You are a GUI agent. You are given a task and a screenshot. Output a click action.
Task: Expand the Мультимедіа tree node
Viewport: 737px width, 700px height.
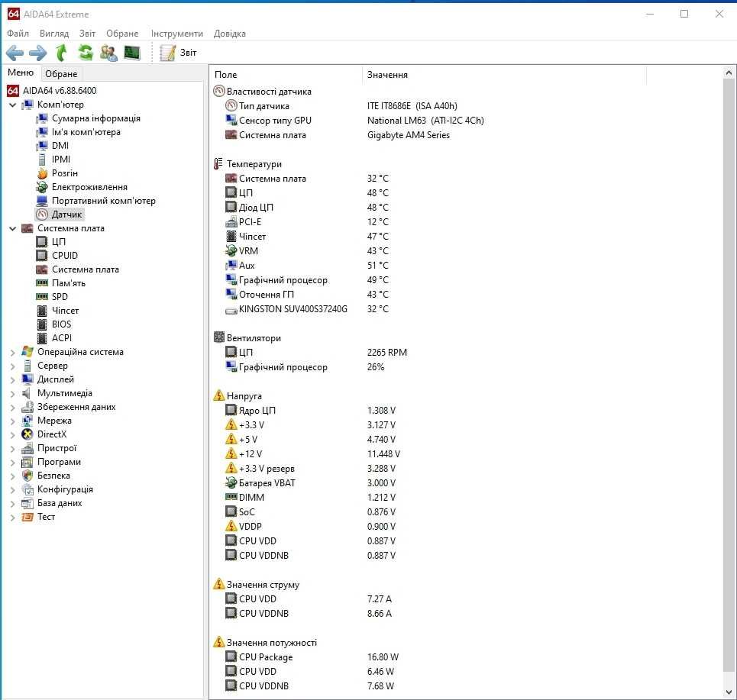[13, 394]
